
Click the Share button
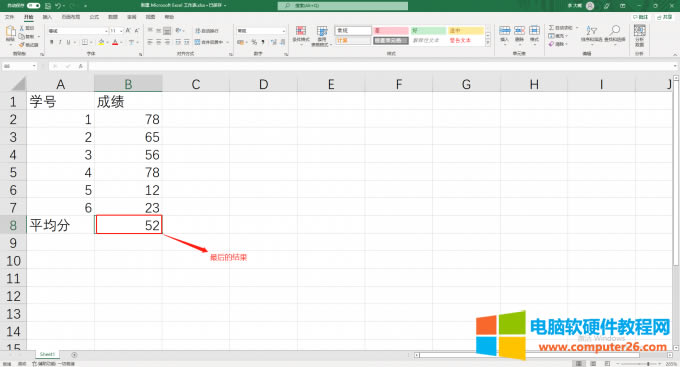664,17
